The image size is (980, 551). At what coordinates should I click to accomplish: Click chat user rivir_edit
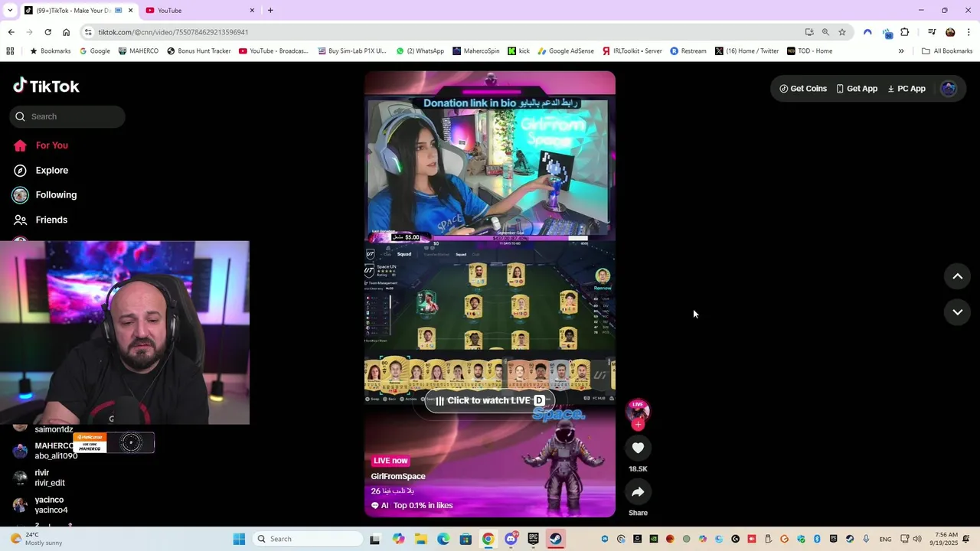pos(50,483)
